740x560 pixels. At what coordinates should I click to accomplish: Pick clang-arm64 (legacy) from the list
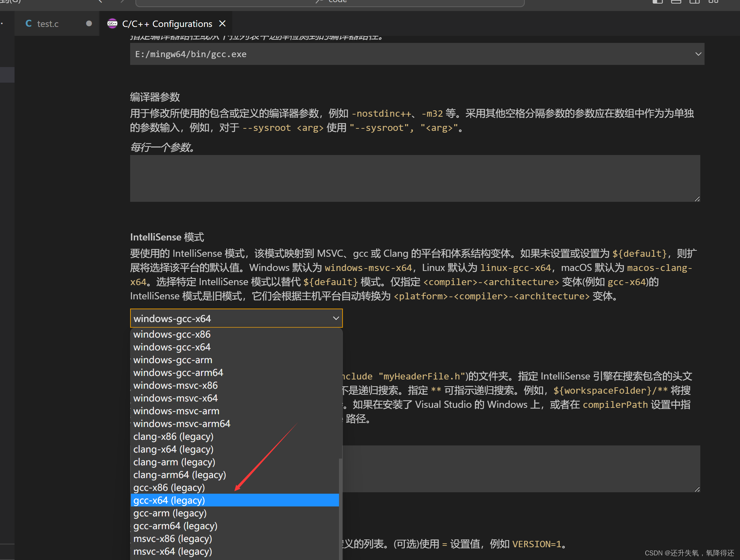click(234, 475)
